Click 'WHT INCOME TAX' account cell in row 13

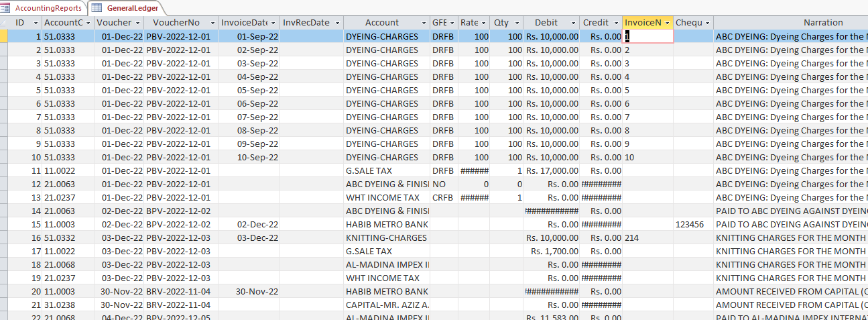click(387, 197)
